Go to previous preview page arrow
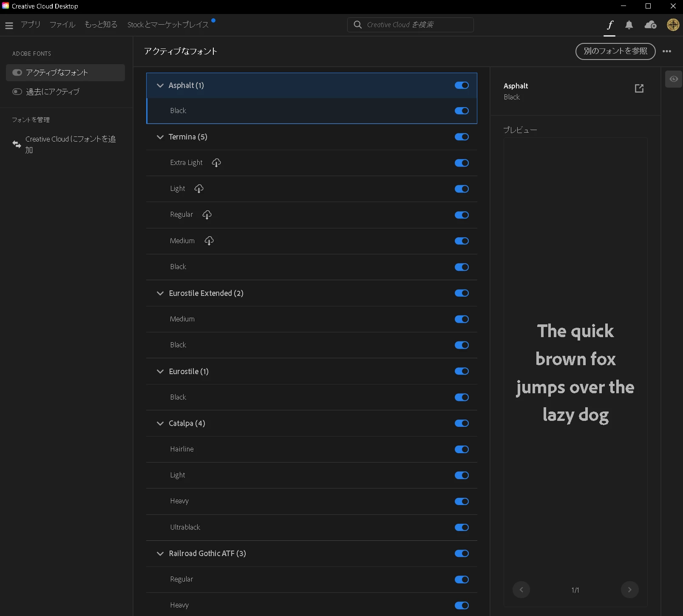This screenshot has height=616, width=683. click(x=521, y=590)
